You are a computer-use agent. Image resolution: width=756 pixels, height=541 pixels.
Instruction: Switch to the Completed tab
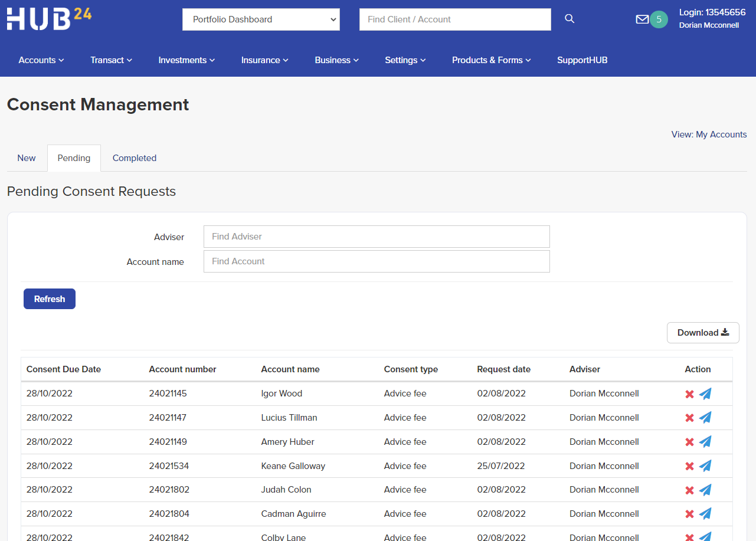134,158
